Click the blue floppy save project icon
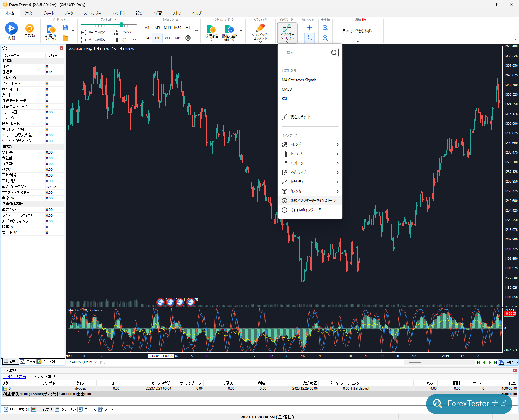Image resolution: width=519 pixels, height=420 pixels. point(65,28)
